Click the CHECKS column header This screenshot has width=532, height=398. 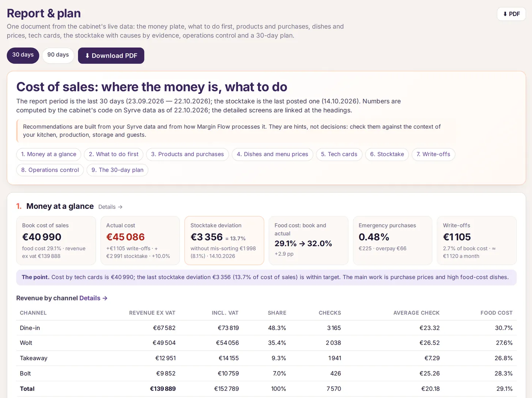[330, 313]
